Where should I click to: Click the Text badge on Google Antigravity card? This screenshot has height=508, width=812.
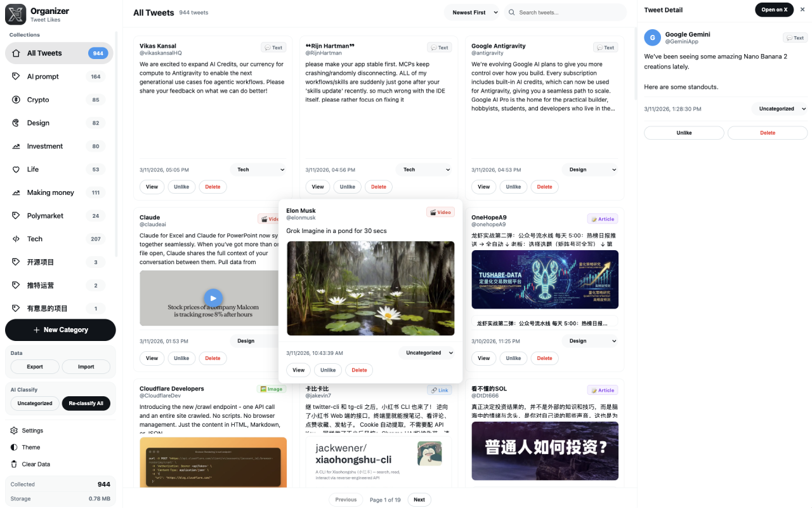[605, 48]
